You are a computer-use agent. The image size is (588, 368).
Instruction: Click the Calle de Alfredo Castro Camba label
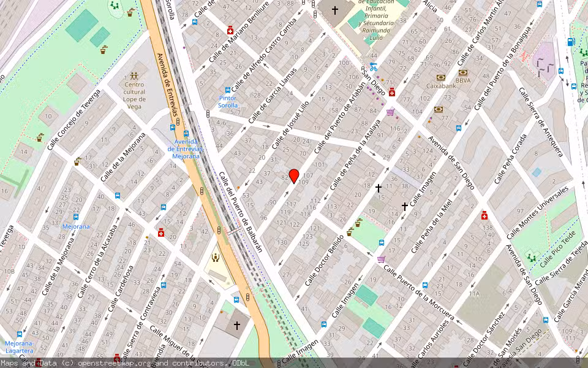tap(263, 55)
